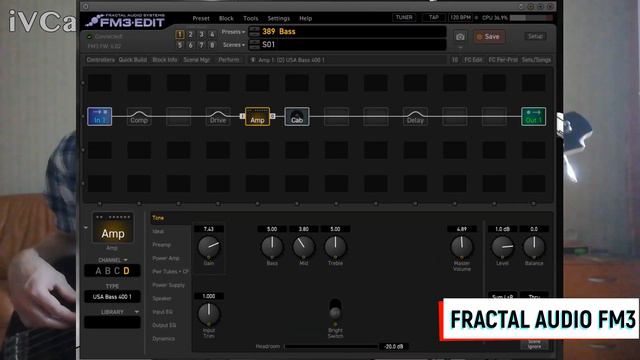
Task: Open the Preset menu
Action: pos(201,18)
